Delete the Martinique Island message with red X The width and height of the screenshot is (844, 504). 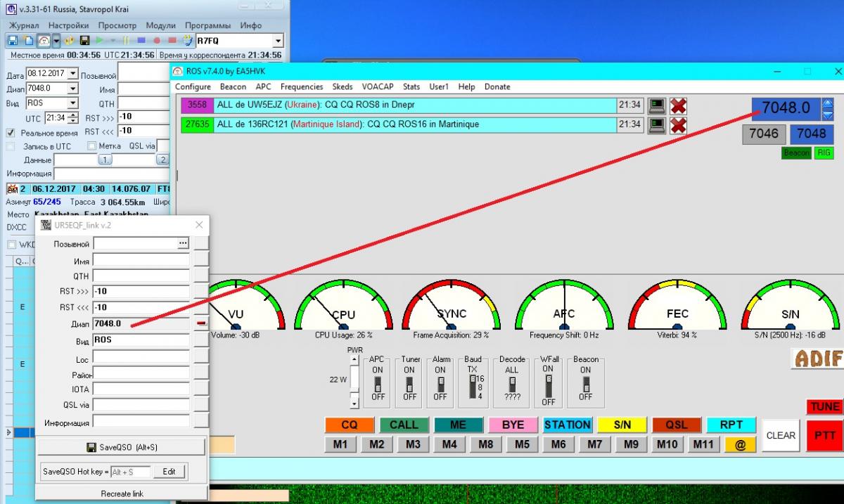(678, 125)
